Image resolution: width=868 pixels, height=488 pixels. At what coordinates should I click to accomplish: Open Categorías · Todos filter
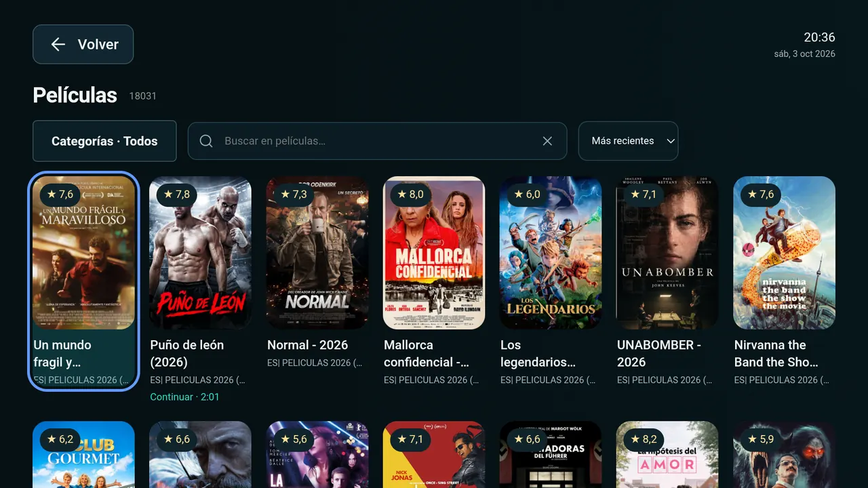click(104, 141)
